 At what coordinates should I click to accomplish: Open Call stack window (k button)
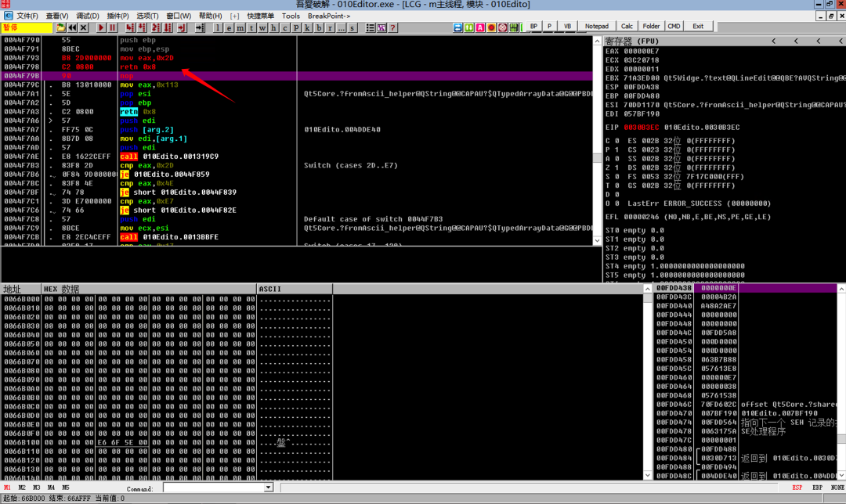[x=308, y=28]
